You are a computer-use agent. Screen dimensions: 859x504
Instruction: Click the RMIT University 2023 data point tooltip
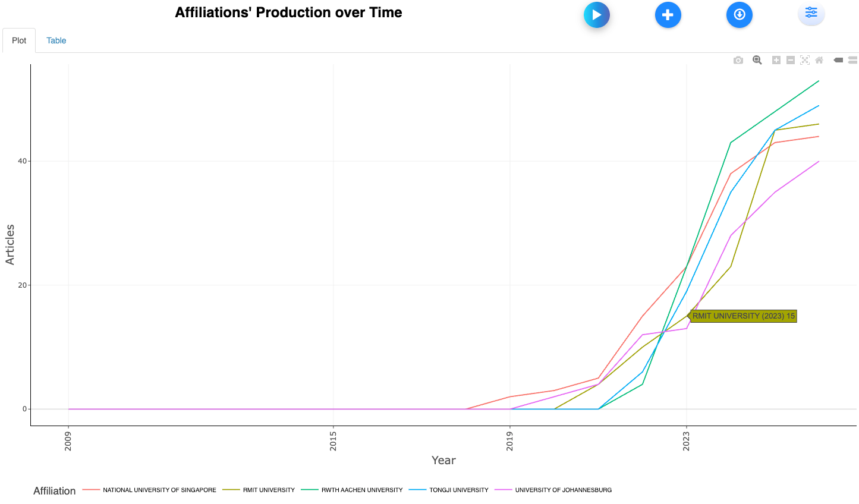pos(743,316)
